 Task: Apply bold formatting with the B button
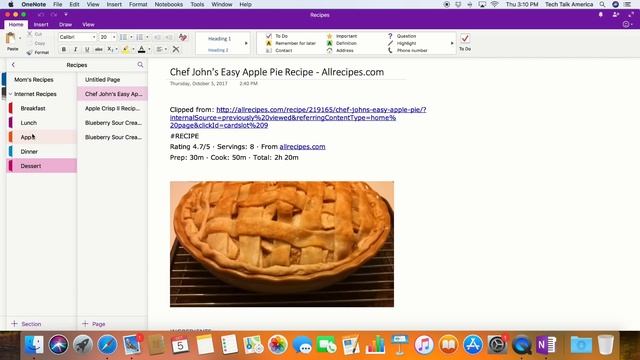click(x=64, y=49)
